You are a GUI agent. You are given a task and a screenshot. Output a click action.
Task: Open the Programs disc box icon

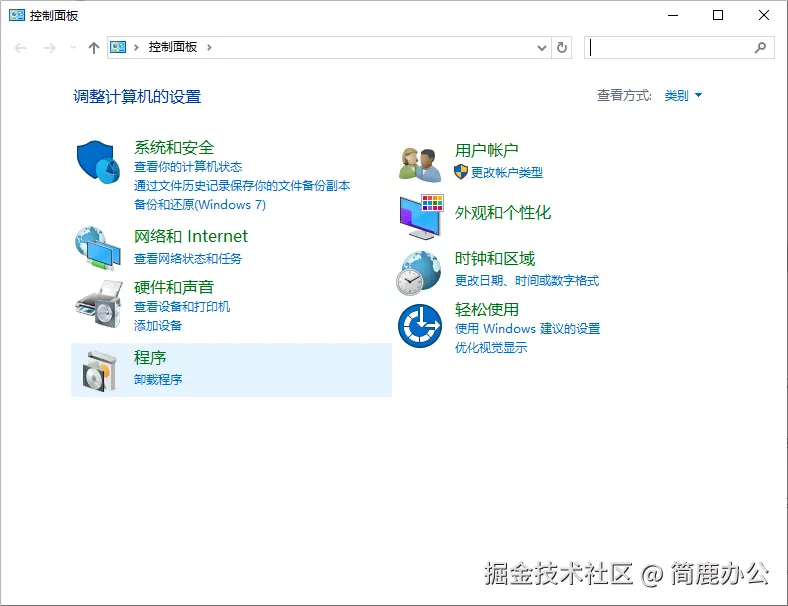pyautogui.click(x=99, y=371)
